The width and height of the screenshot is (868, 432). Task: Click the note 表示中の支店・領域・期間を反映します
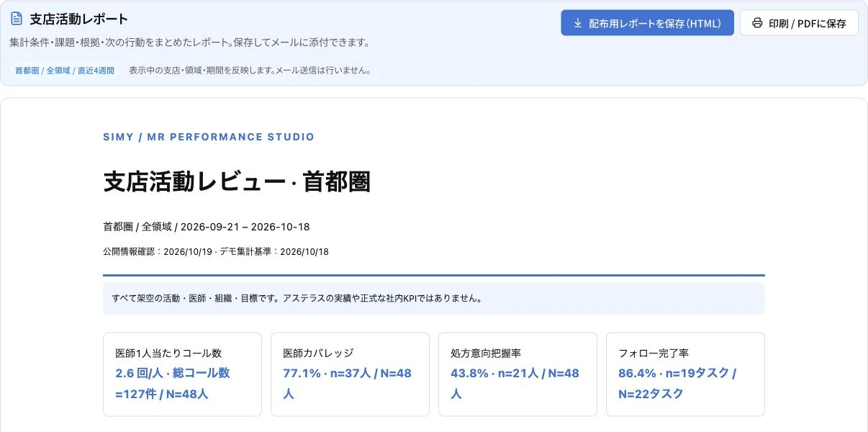[250, 71]
